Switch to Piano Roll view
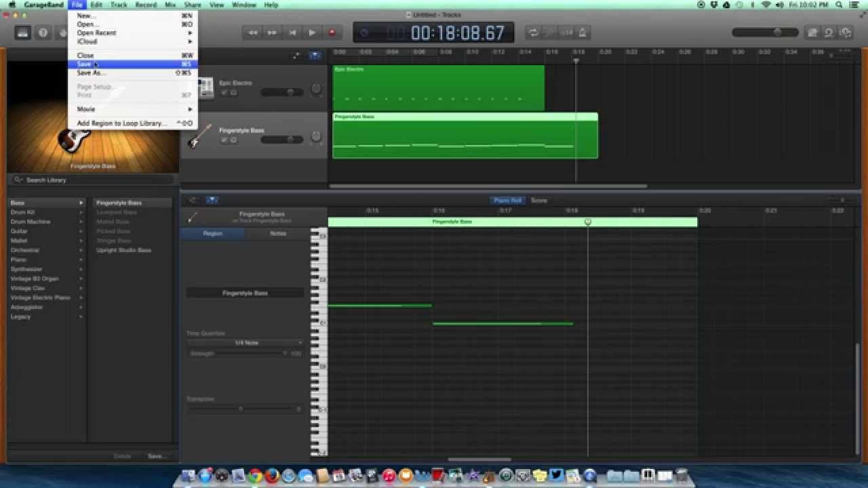The image size is (868, 488). 507,201
